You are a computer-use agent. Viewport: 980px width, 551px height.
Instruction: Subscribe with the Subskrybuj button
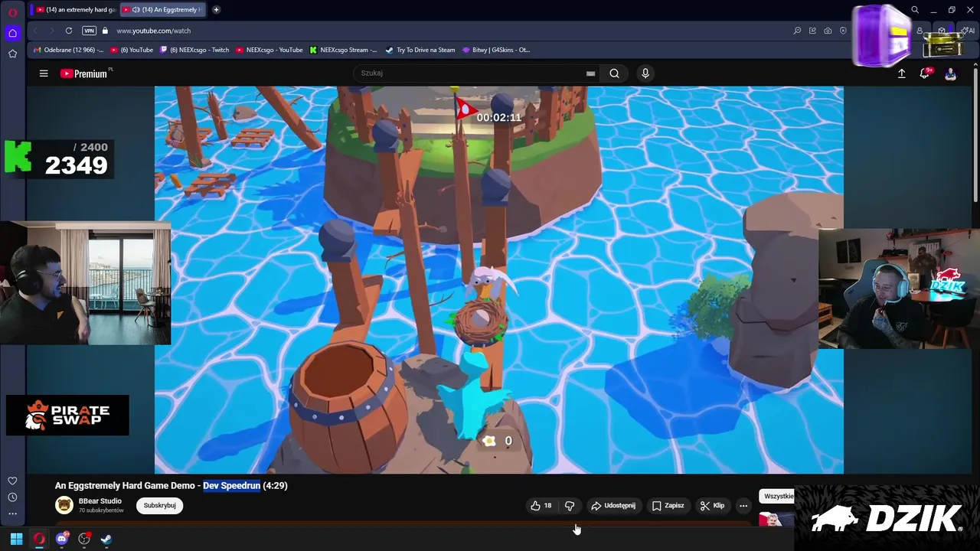tap(160, 505)
